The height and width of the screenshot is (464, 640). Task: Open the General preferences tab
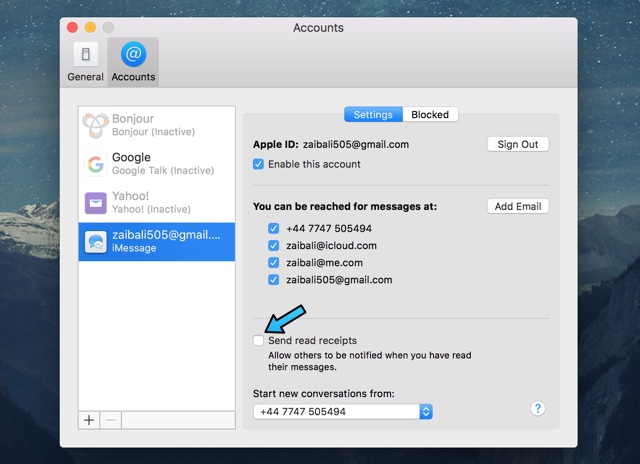[85, 62]
